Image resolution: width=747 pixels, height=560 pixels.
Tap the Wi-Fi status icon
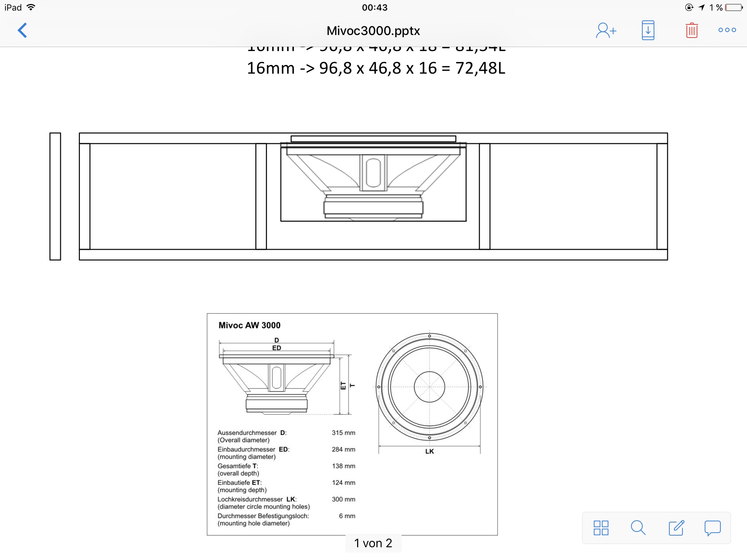31,7
